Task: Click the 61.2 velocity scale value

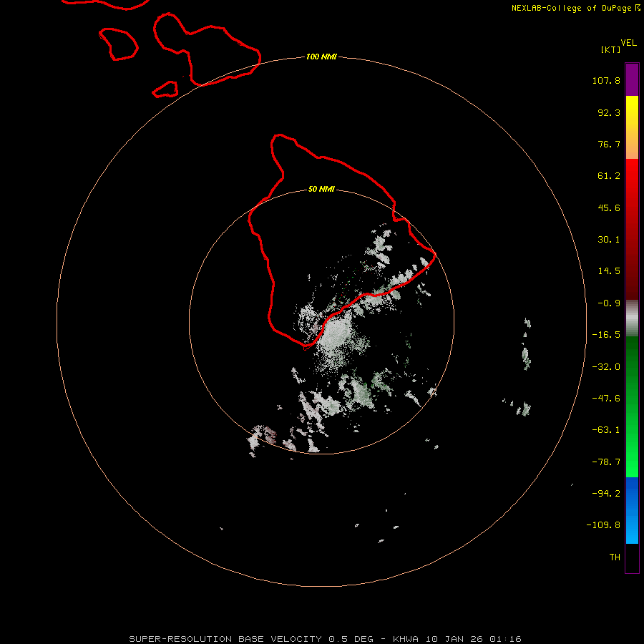Action: (x=609, y=176)
